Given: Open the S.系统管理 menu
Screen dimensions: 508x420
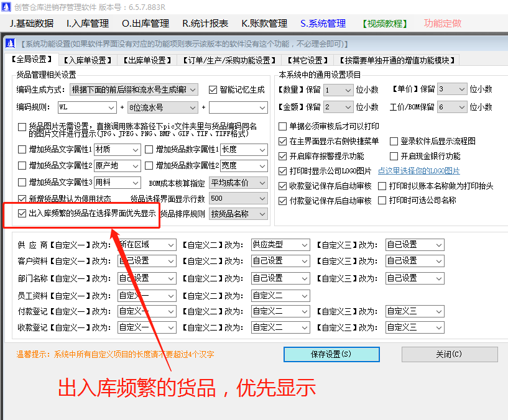Looking at the screenshot, I should coord(322,23).
